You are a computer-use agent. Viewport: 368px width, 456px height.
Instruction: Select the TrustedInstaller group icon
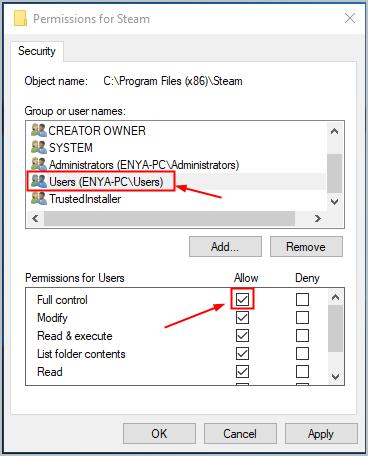pos(39,199)
